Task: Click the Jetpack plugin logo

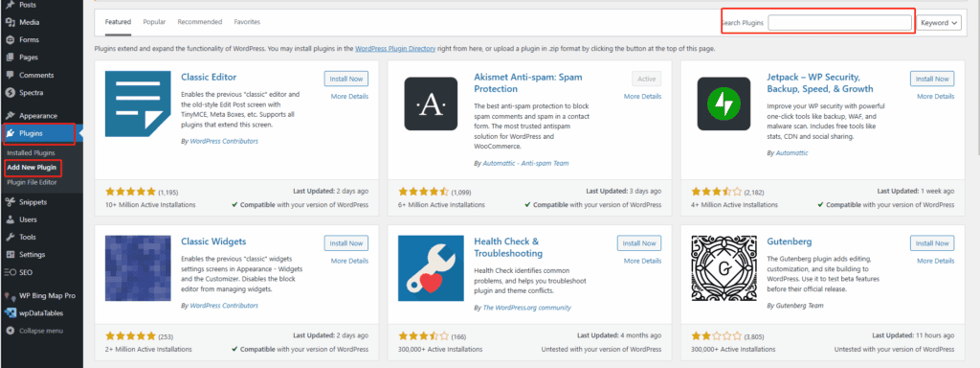Action: pos(724,103)
